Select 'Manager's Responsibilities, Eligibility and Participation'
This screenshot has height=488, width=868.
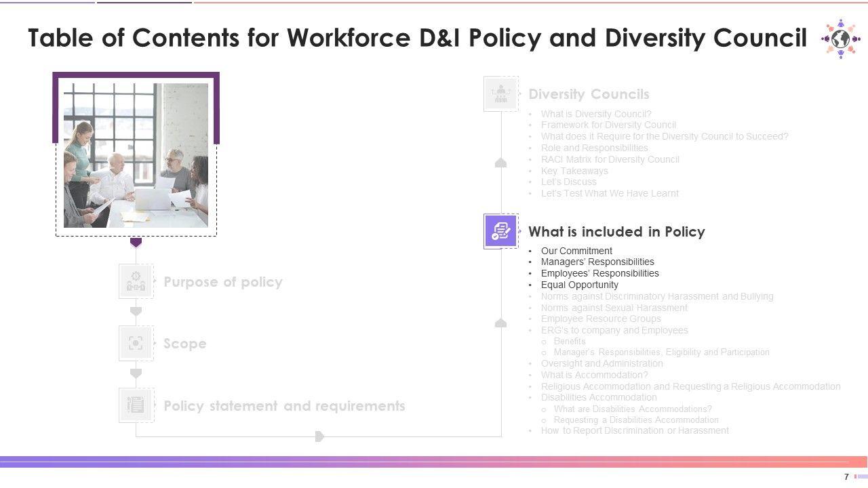(x=662, y=352)
